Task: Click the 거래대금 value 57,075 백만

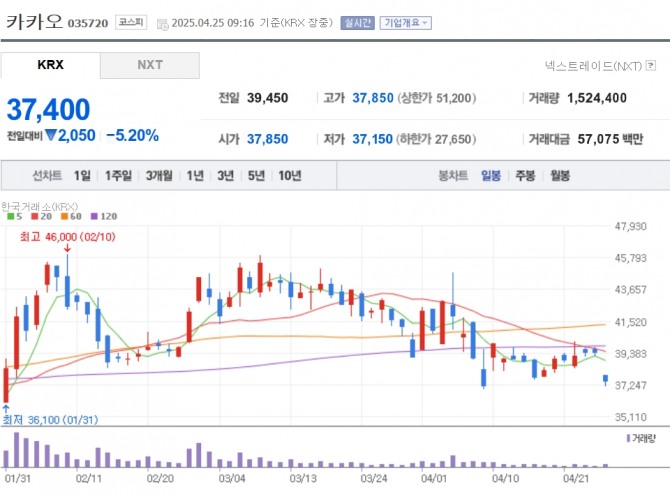Action: [x=610, y=139]
